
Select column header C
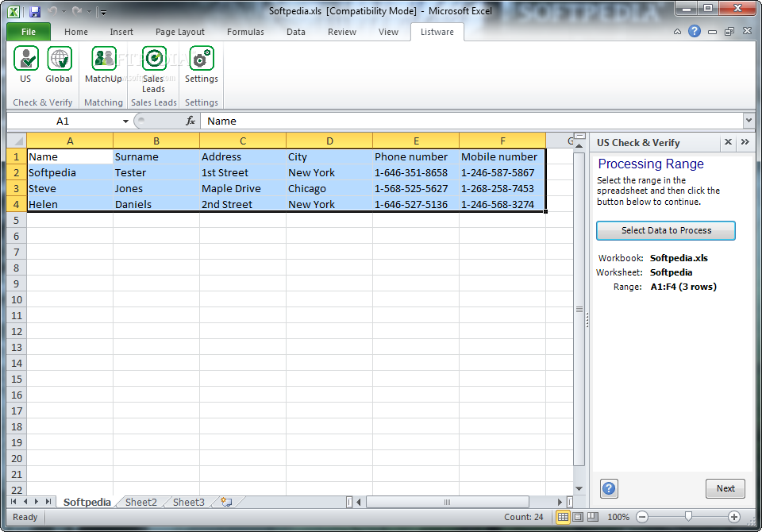(243, 141)
